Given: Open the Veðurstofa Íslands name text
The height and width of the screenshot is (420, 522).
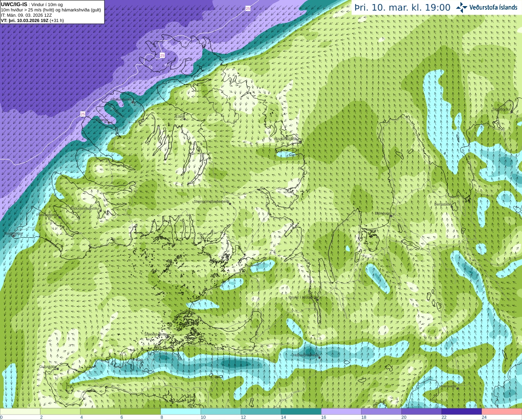Looking at the screenshot, I should coord(493,7).
